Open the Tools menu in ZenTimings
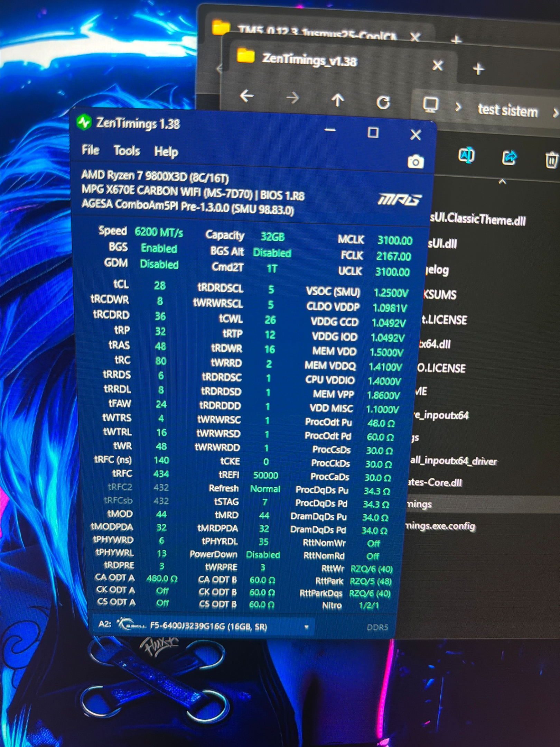Viewport: 560px width, 747px height. pos(127,151)
